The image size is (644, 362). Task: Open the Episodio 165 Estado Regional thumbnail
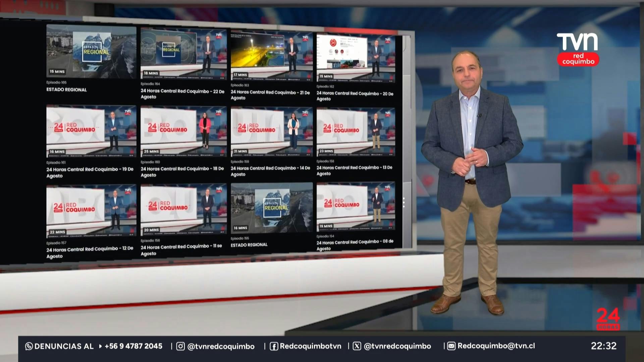pyautogui.click(x=91, y=52)
